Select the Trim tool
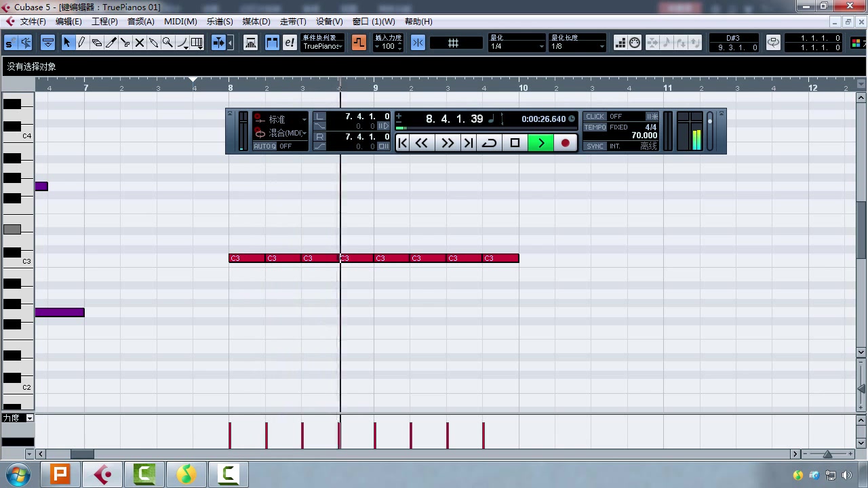Viewport: 868px width, 488px height. [x=111, y=43]
